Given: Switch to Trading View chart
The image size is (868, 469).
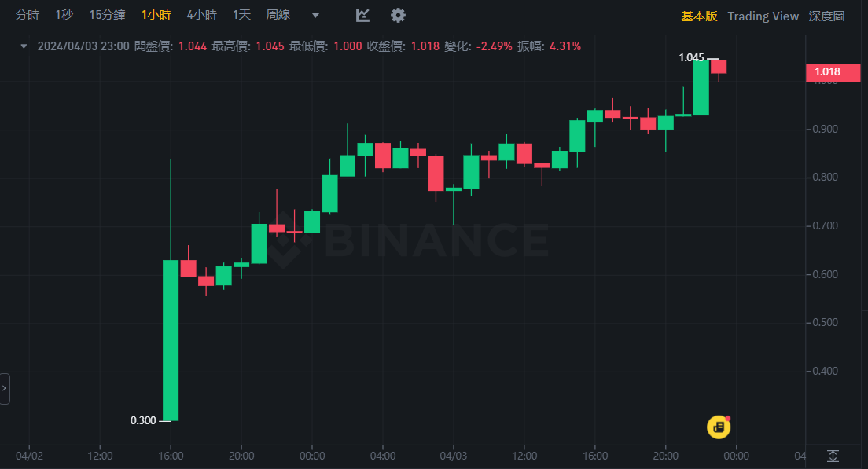Looking at the screenshot, I should click(763, 16).
